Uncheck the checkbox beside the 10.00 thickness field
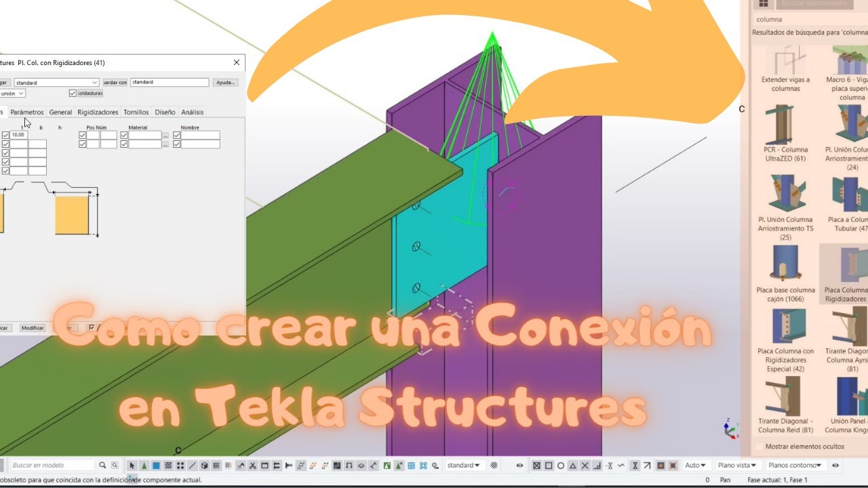Image resolution: width=868 pixels, height=488 pixels. (x=5, y=136)
